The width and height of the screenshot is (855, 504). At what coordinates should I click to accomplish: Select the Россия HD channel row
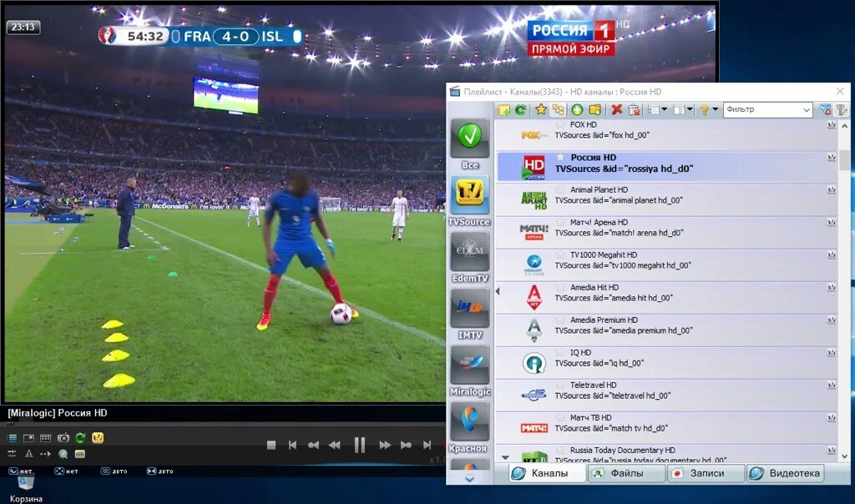[x=666, y=167]
